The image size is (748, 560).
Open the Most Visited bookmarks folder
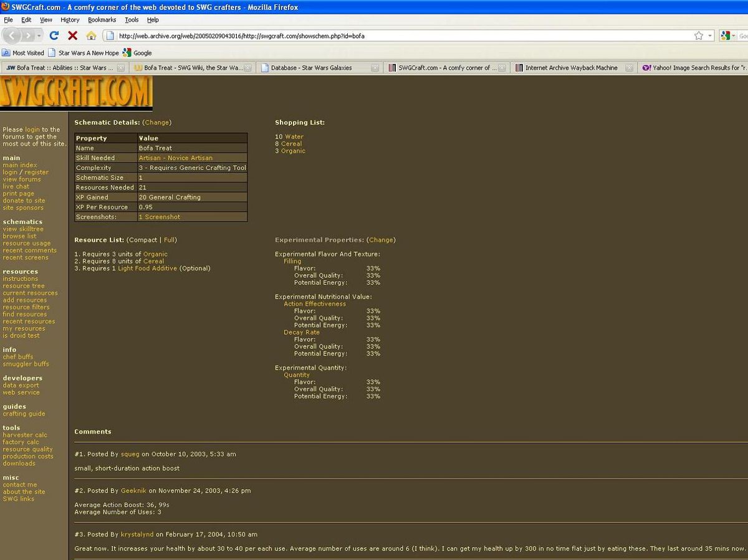[24, 53]
